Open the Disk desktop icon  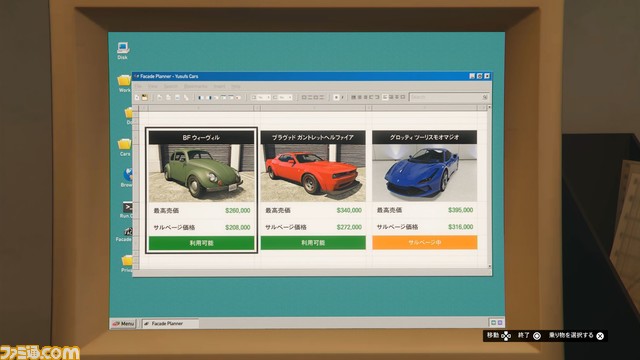pyautogui.click(x=122, y=50)
